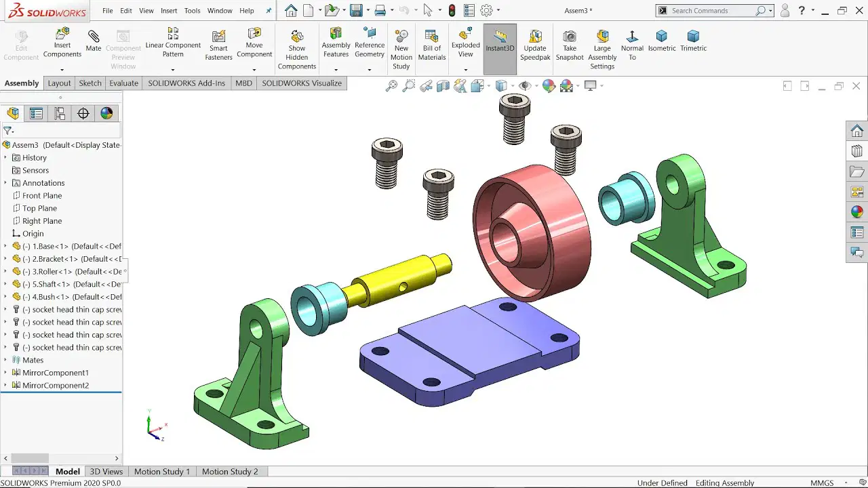This screenshot has width=868, height=488.
Task: Click Update Speedpak
Action: click(535, 45)
